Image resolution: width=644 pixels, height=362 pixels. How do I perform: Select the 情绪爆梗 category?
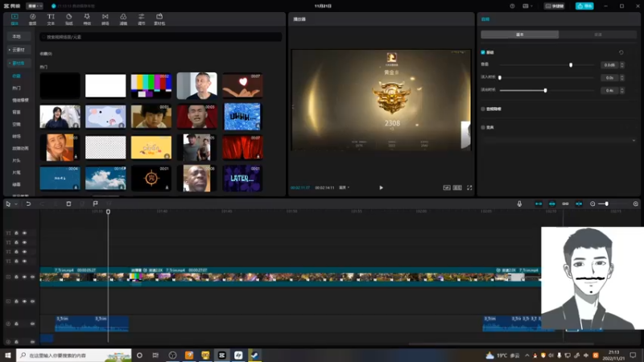(19, 100)
